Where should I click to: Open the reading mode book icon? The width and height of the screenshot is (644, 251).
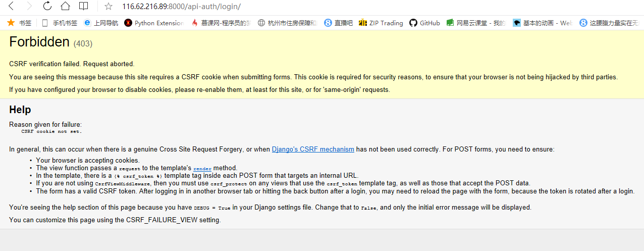click(x=83, y=7)
